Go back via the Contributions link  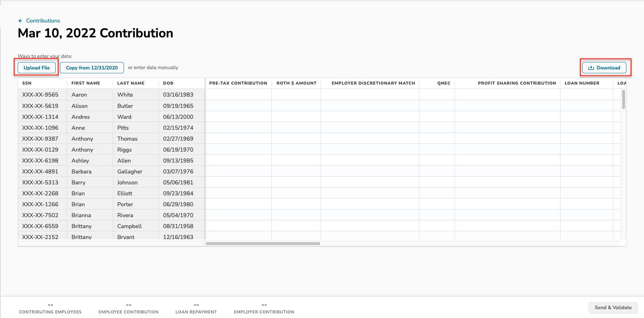coord(43,21)
